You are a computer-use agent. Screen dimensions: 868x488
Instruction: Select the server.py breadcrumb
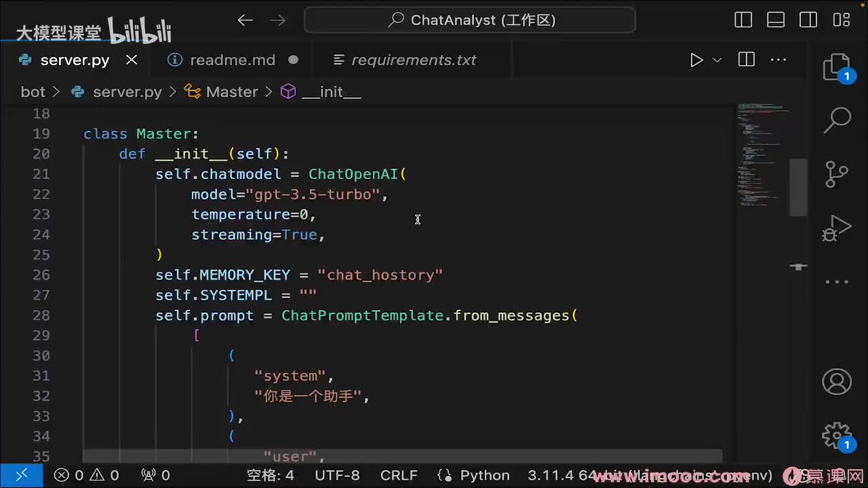(x=127, y=91)
